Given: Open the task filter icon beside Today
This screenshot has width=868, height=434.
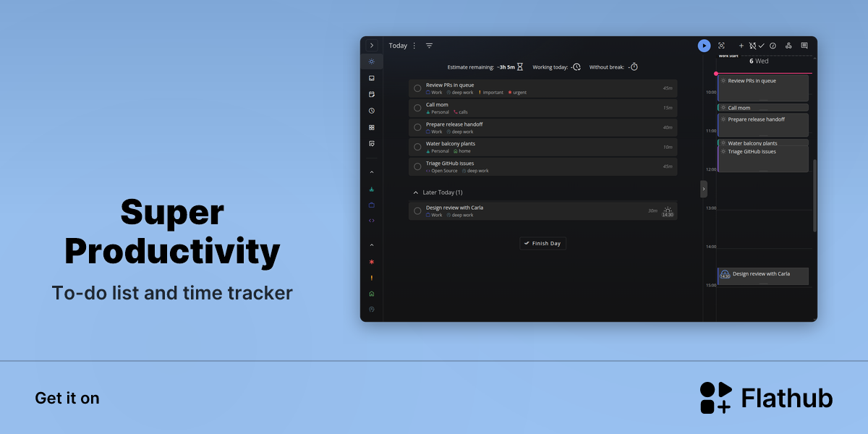Looking at the screenshot, I should [x=429, y=46].
